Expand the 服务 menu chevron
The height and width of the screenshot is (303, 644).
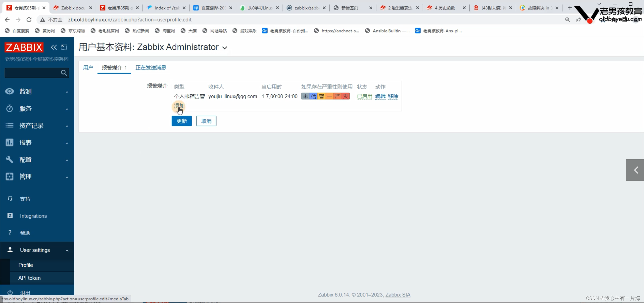coord(67,109)
